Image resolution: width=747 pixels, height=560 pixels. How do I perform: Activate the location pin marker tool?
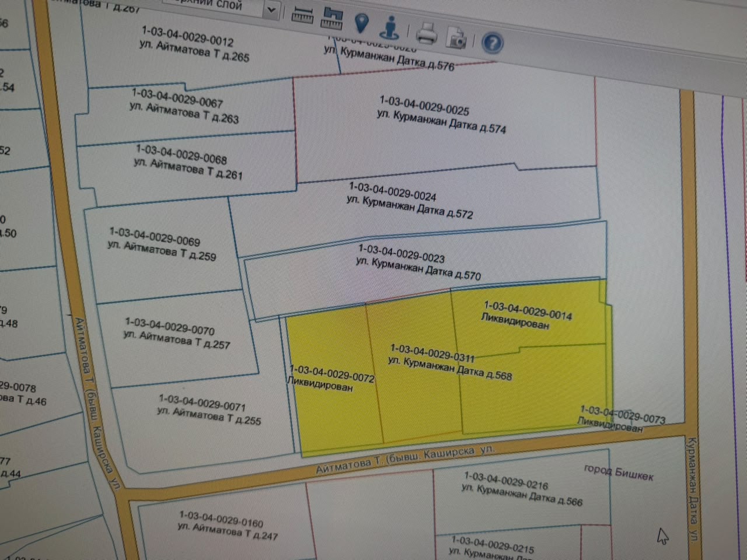pyautogui.click(x=362, y=23)
